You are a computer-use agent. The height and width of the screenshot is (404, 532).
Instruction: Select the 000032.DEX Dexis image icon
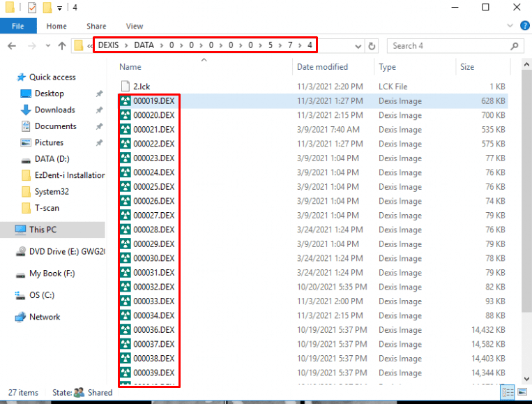coord(126,287)
